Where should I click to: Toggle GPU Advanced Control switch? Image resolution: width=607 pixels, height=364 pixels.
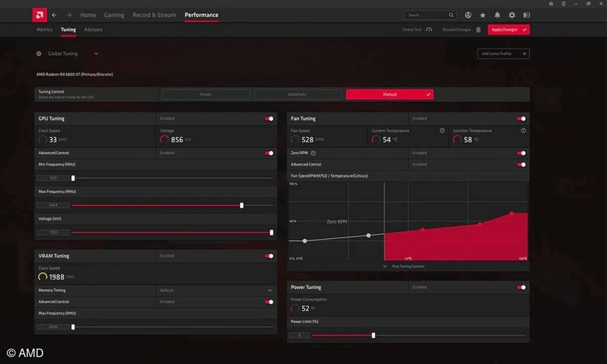point(269,153)
